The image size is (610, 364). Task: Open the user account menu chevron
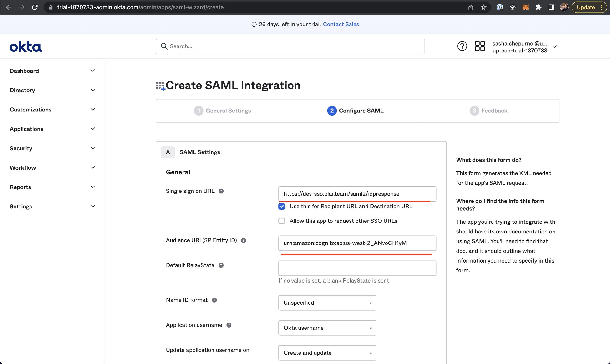pyautogui.click(x=554, y=47)
